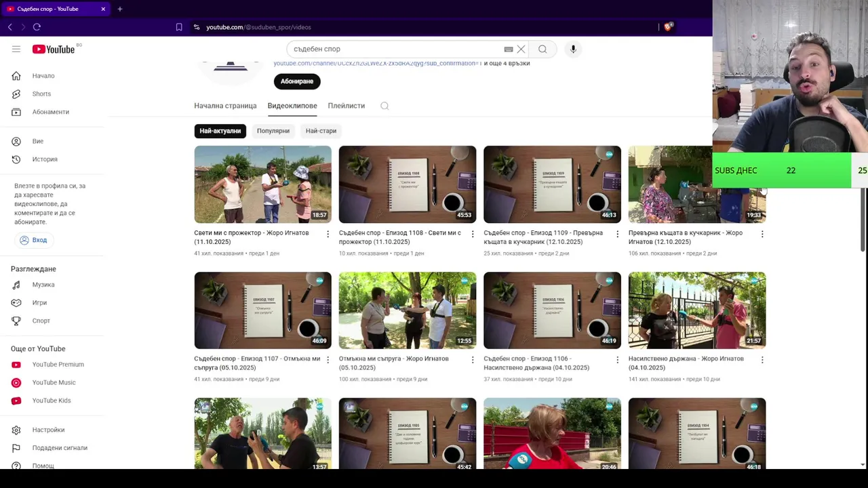868x488 pixels.
Task: Open title Насилствено държана Жоро Игнатов
Action: [x=686, y=363]
